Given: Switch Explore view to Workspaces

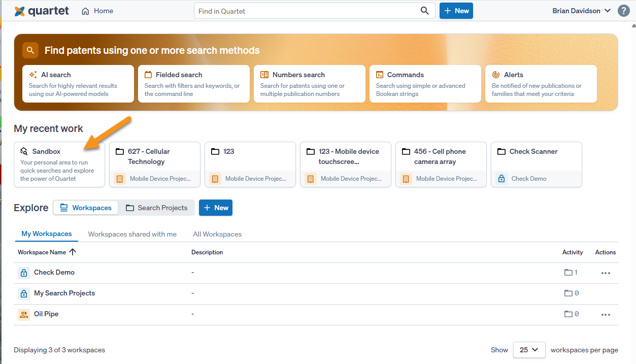Looking at the screenshot, I should (x=86, y=208).
